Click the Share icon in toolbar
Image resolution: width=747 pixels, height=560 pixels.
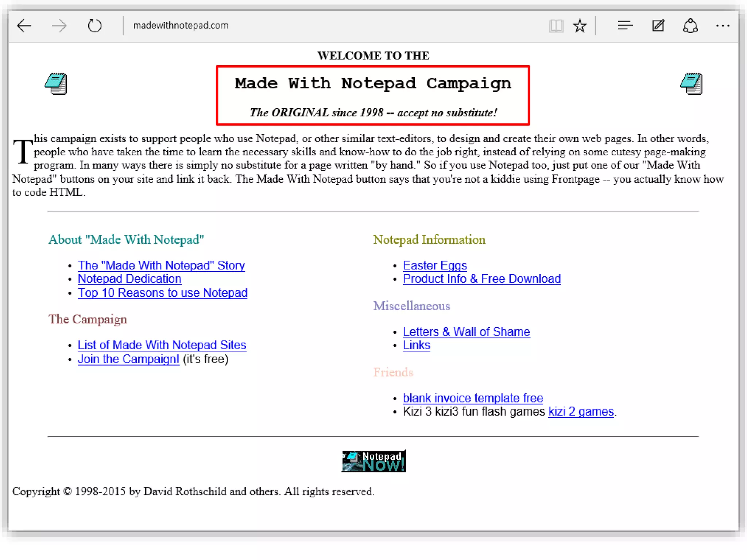pos(690,26)
